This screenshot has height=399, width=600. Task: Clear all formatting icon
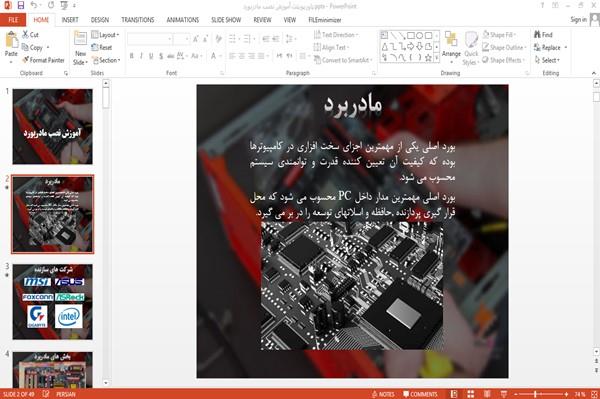(x=218, y=39)
